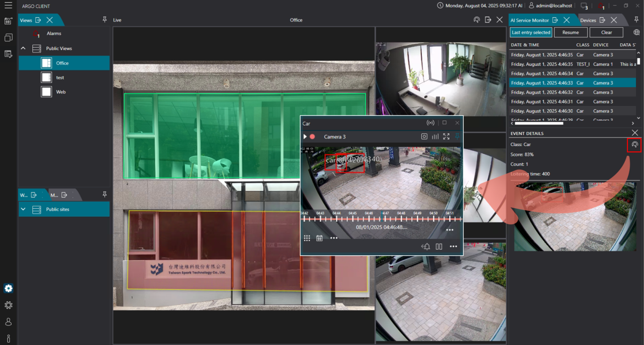Enter fullscreen in the Camera 3 popup
The height and width of the screenshot is (345, 644).
[x=446, y=137]
